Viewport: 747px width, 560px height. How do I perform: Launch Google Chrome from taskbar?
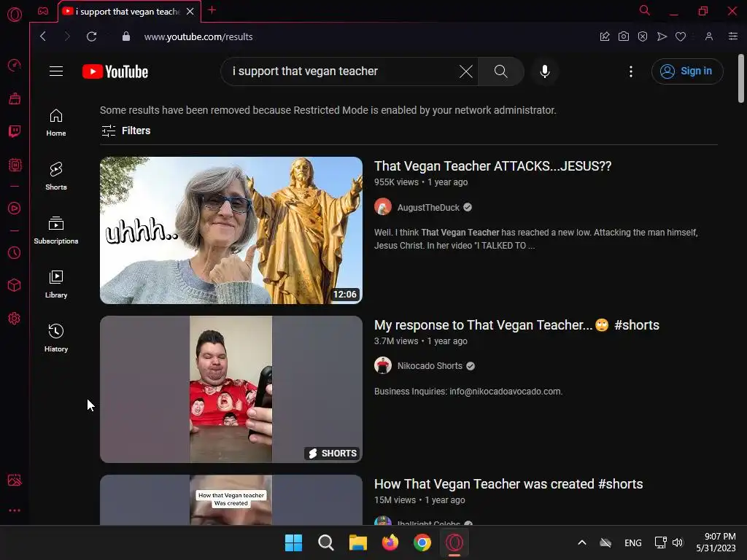pos(422,542)
